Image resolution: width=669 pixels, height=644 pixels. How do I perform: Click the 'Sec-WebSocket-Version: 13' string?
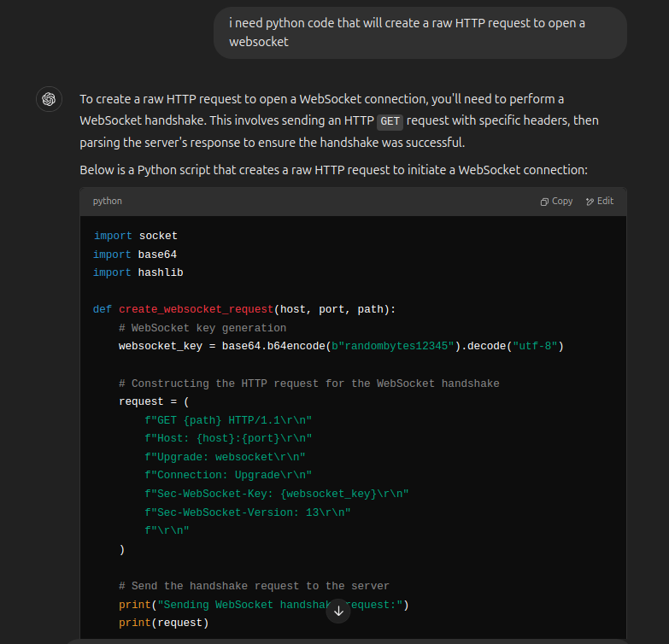pyautogui.click(x=248, y=512)
